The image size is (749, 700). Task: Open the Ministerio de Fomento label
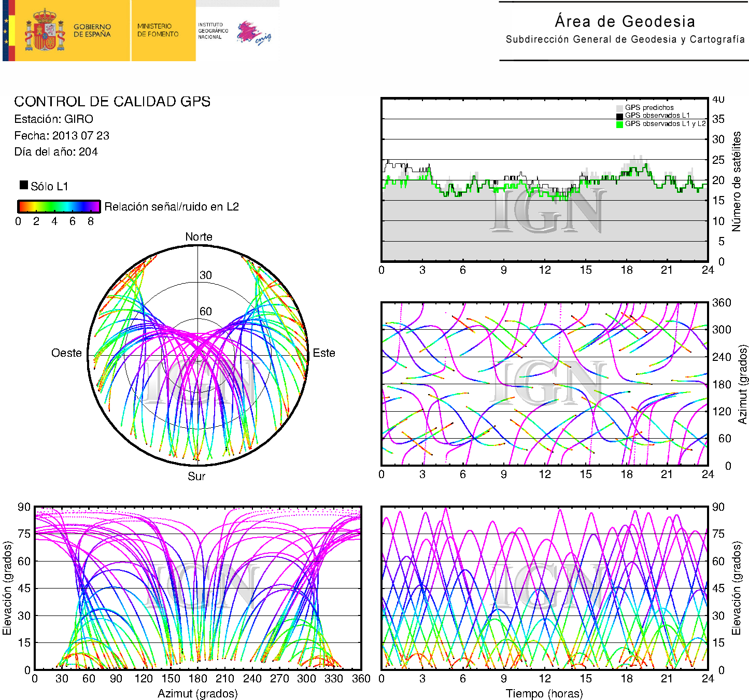coord(158,30)
